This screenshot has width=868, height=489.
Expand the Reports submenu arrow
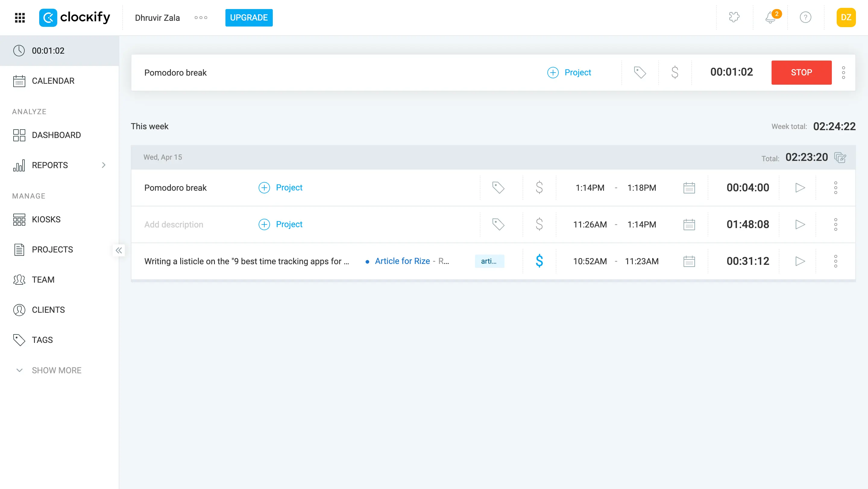[104, 165]
